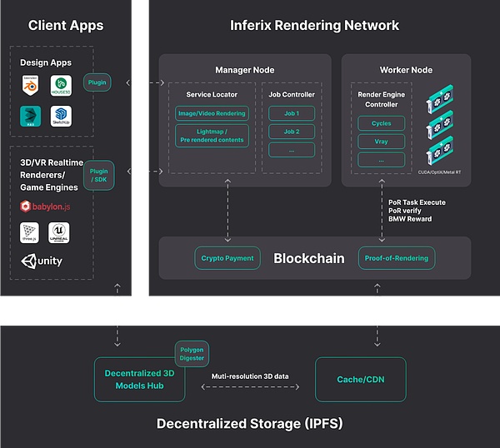
Task: Click the Unreal Engine icon
Action: [x=59, y=233]
